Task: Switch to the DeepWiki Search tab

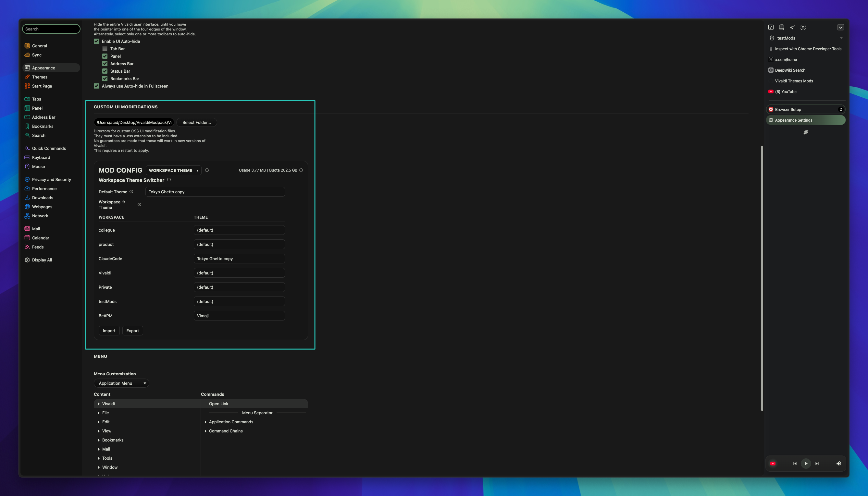Action: [806, 70]
